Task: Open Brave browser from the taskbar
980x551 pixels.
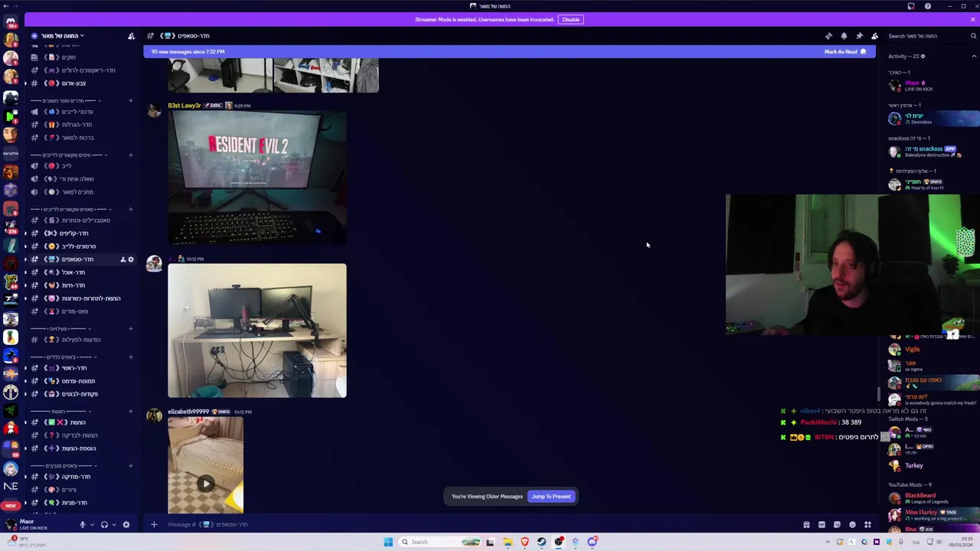Action: [524, 542]
